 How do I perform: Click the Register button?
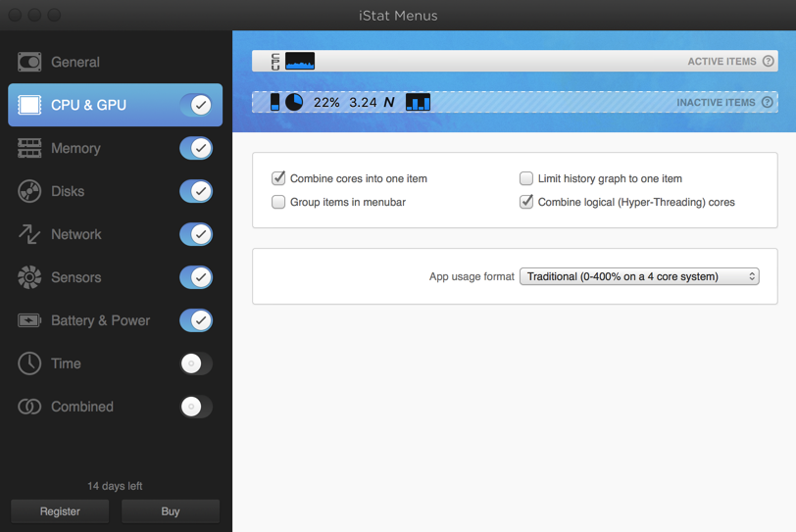(60, 511)
